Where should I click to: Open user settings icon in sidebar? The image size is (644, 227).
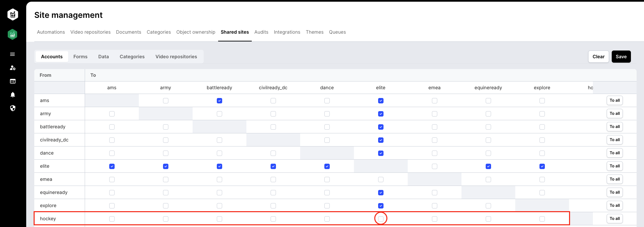point(13,68)
